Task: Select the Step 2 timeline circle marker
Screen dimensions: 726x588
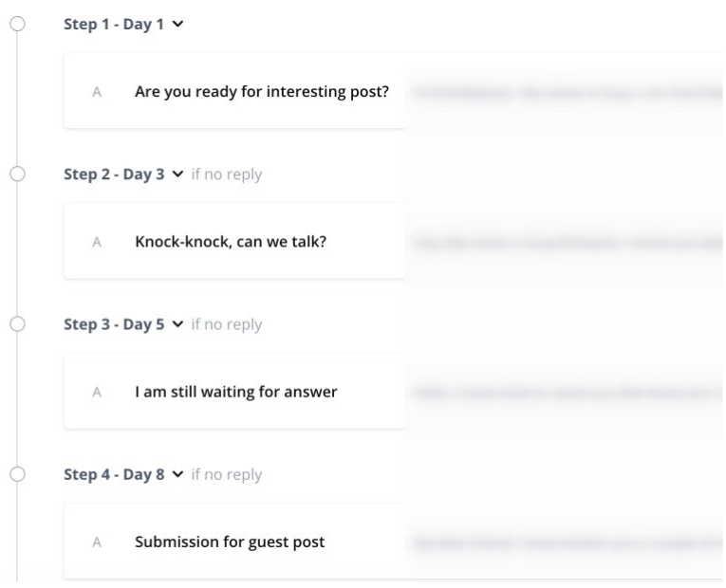Action: (x=16, y=175)
